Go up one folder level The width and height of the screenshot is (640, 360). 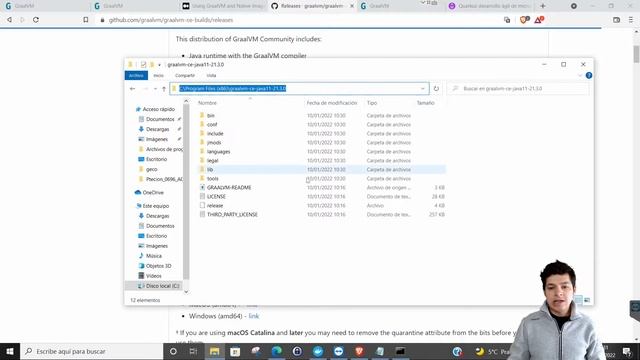pos(164,89)
